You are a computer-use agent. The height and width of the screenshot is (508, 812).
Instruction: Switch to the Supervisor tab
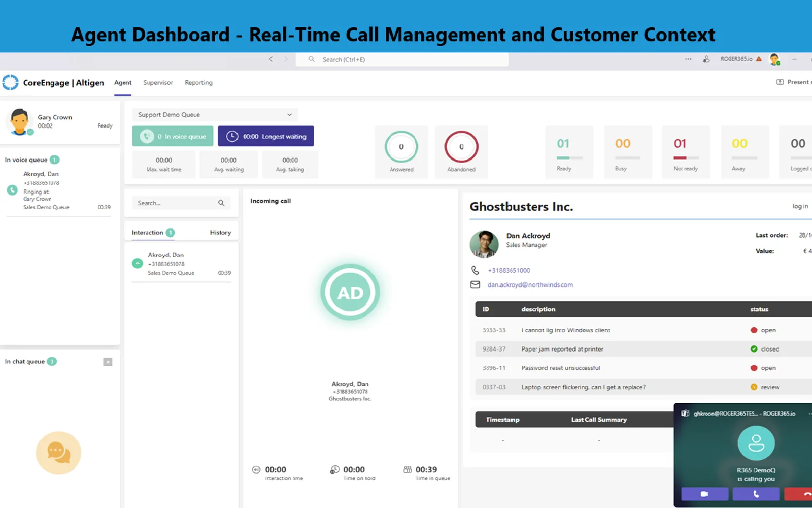pos(158,83)
